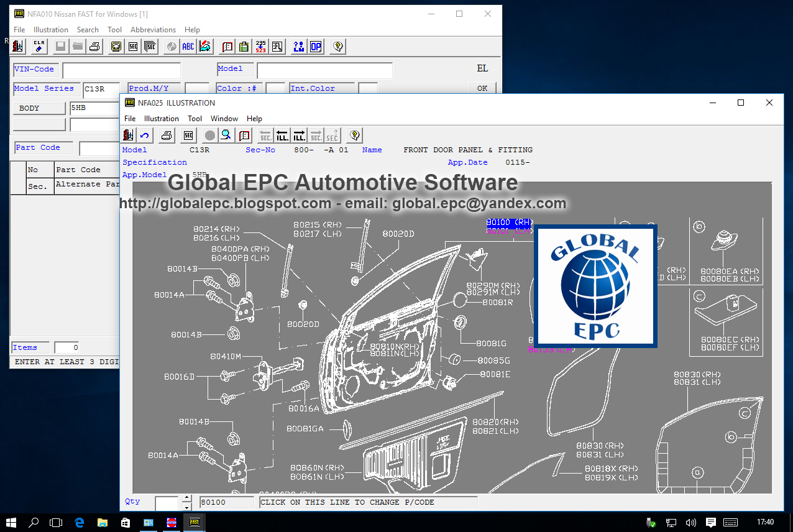Click the print icon in Illustration toolbar
The image size is (793, 532).
tap(167, 135)
